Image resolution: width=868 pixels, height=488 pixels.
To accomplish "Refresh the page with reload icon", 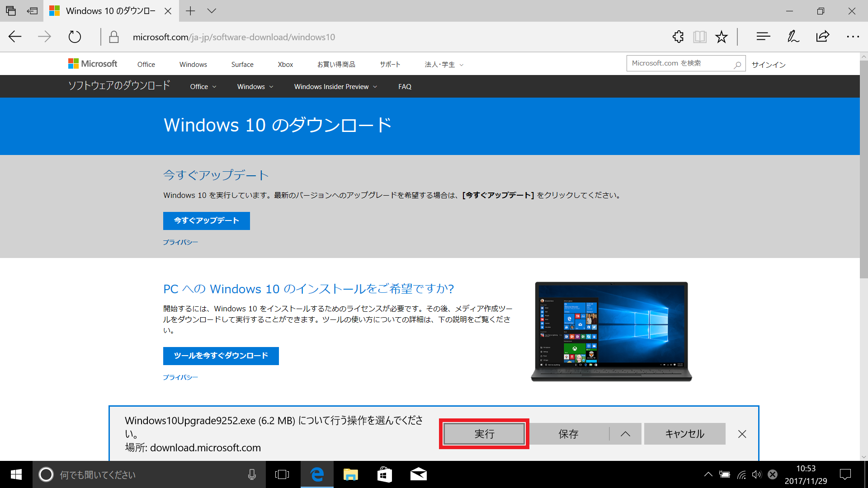I will (x=75, y=37).
